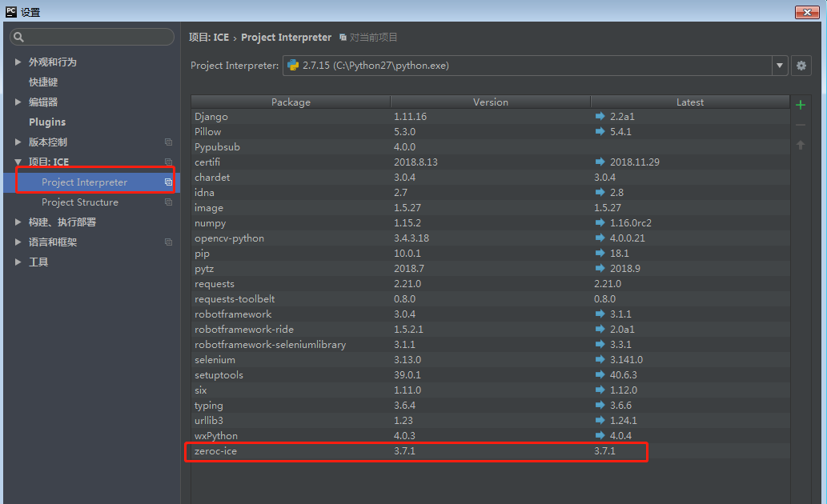Screen dimensions: 827x504
Task: Focus the settings search field
Action: point(92,37)
